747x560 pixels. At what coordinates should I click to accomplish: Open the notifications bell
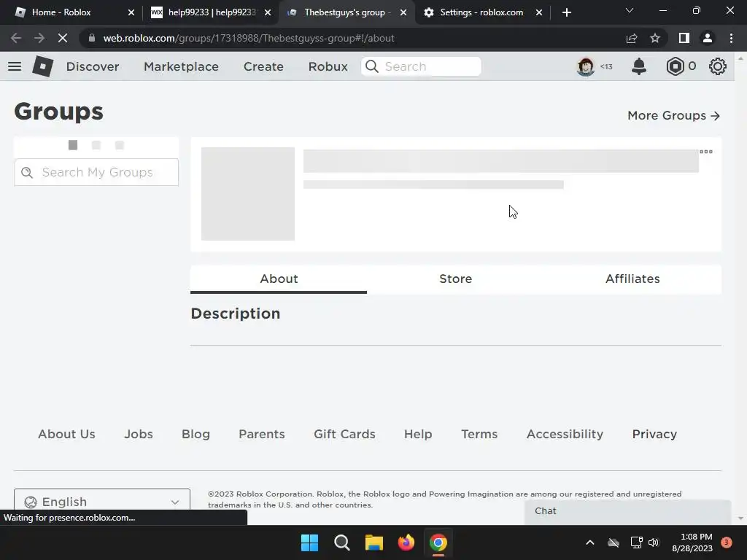[639, 66]
